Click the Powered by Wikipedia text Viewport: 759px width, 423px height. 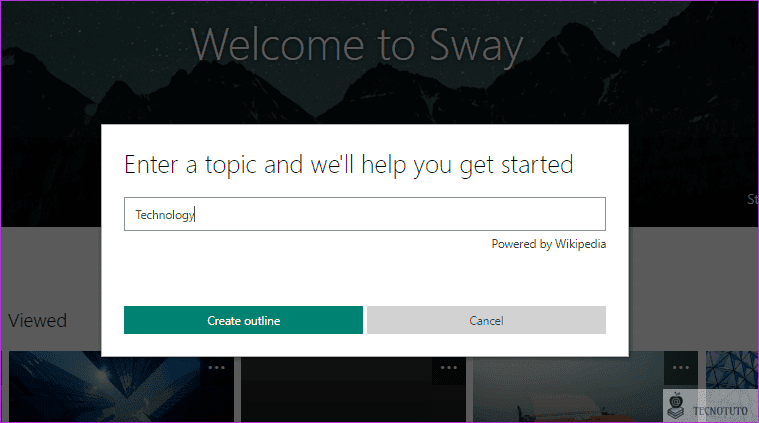[548, 244]
